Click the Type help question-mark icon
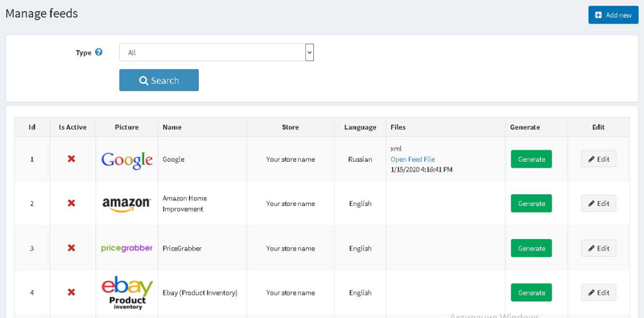Image resolution: width=644 pixels, height=318 pixels. pyautogui.click(x=98, y=52)
